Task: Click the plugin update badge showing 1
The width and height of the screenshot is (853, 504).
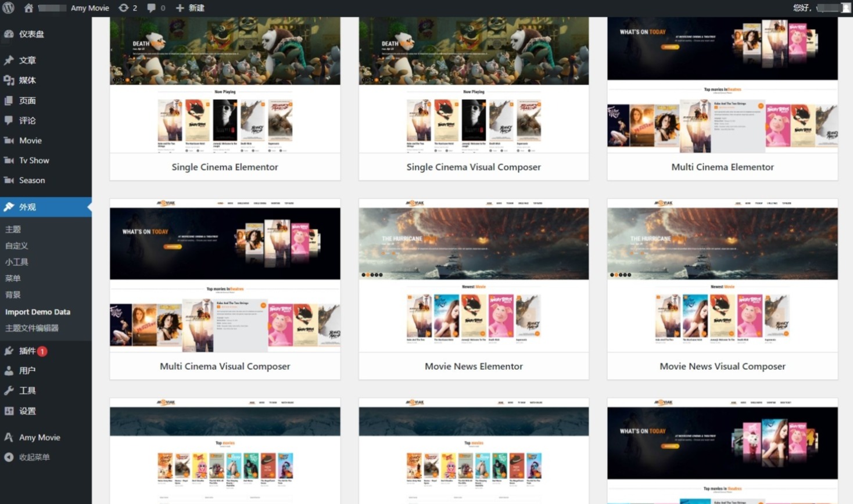Action: coord(42,351)
